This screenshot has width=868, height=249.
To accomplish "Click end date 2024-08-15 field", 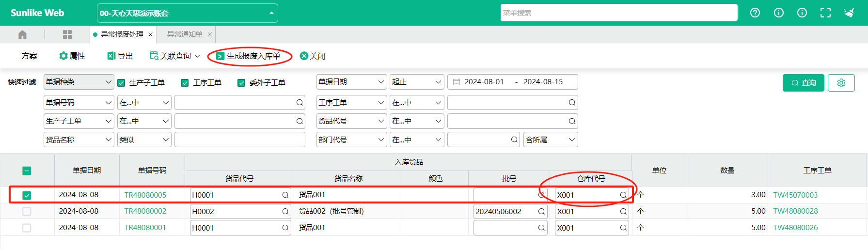I will tap(543, 82).
